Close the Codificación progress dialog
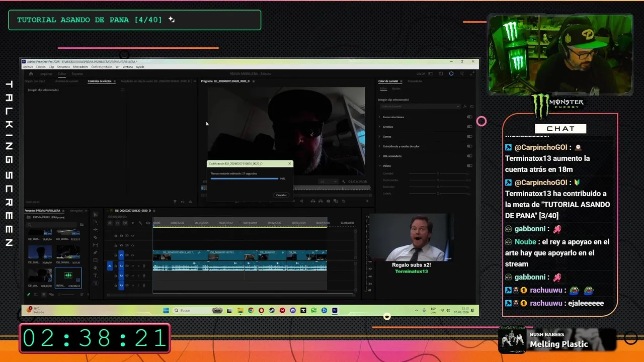Viewport: 644px width, 362px height. pos(289,163)
